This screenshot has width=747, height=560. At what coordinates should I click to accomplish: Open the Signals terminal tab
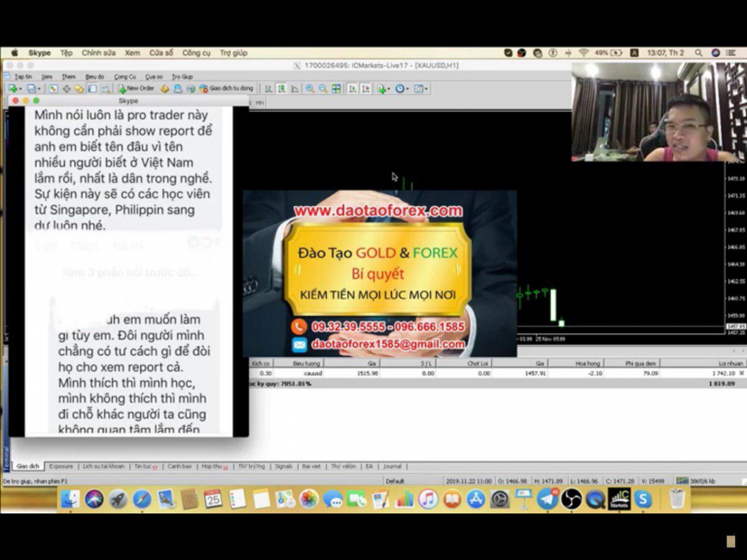[x=283, y=466]
